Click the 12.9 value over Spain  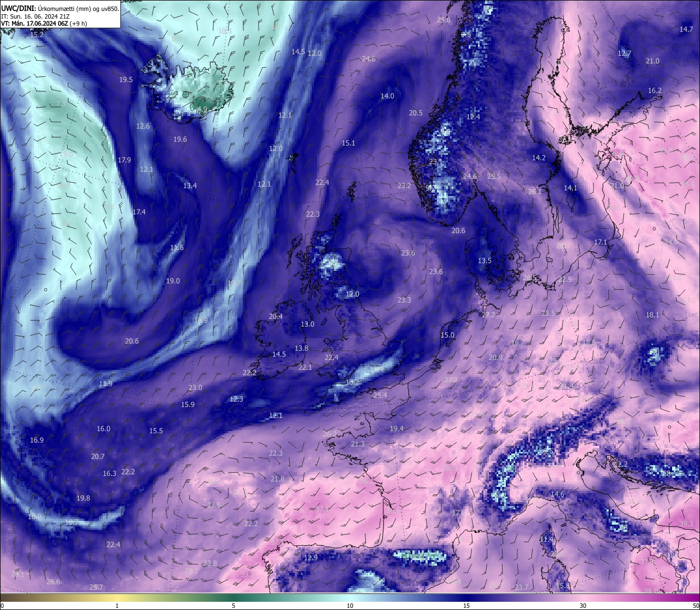click(311, 557)
